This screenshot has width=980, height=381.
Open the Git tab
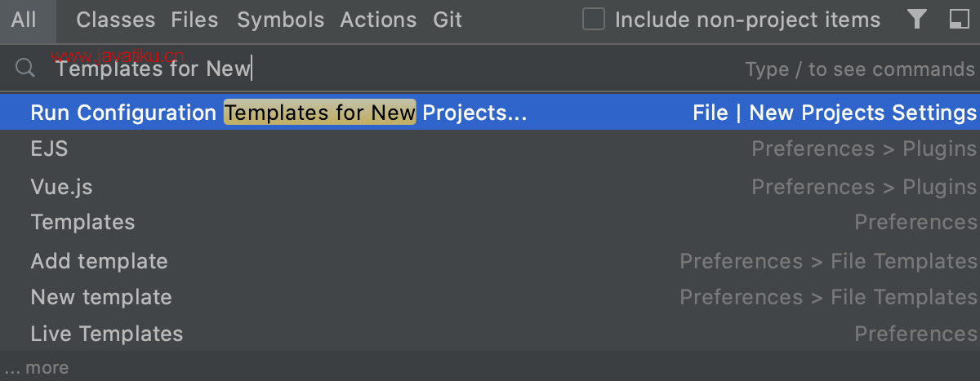click(448, 20)
